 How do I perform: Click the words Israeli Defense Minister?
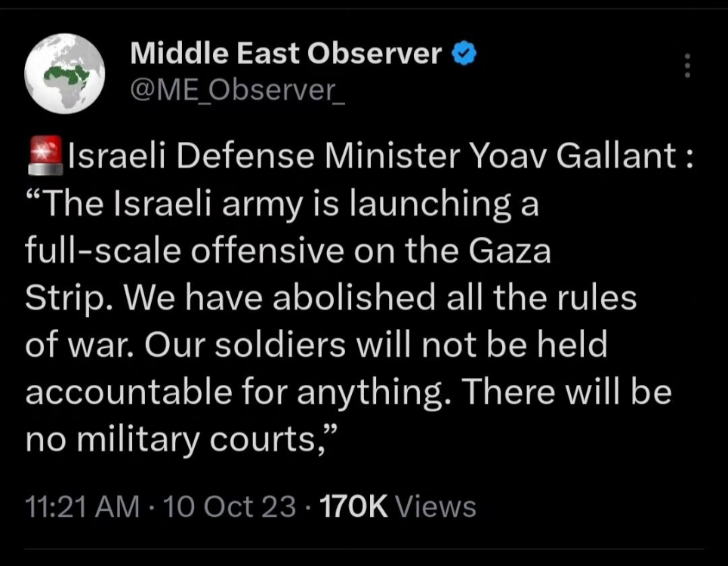[264, 157]
